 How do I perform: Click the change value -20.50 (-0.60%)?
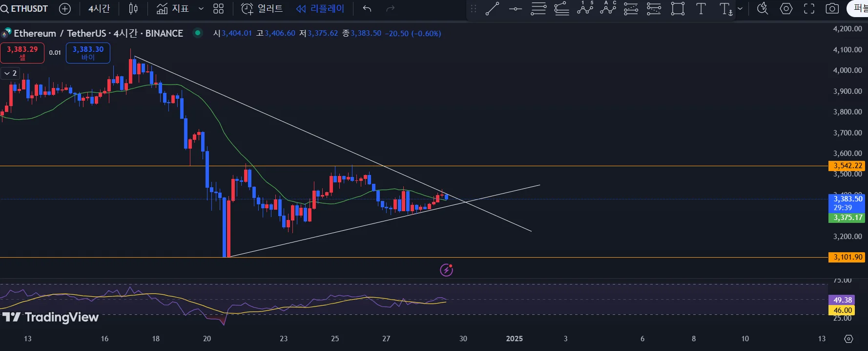[x=413, y=33]
